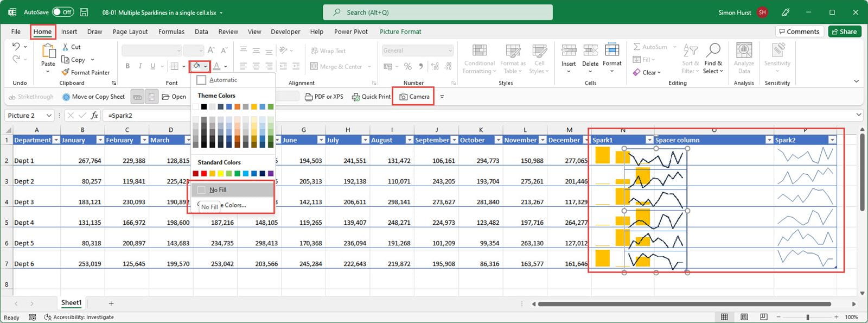Click the Analyze Data icon
This screenshot has height=323, width=868.
point(744,51)
